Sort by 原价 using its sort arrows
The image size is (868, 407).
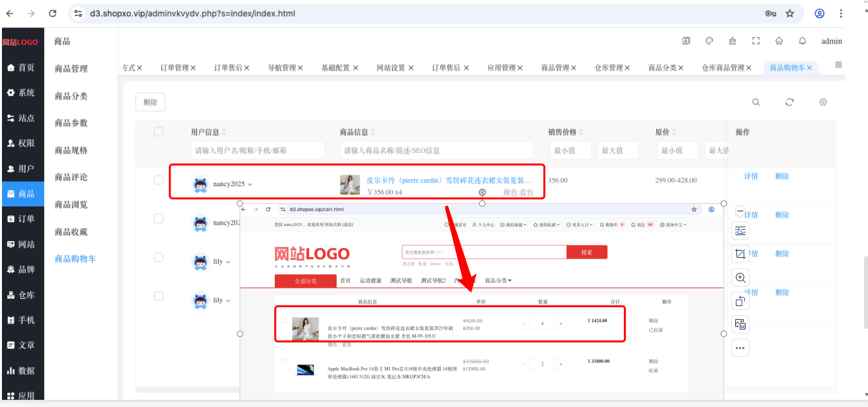[x=675, y=132]
